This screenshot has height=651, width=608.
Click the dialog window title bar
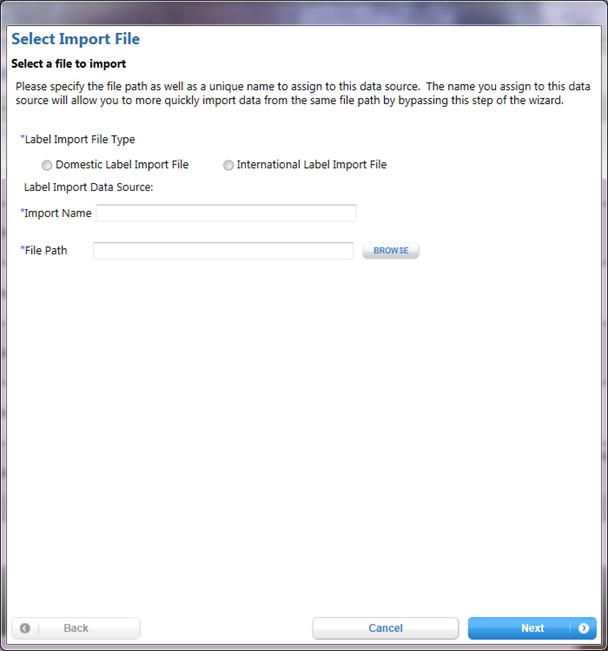click(304, 13)
